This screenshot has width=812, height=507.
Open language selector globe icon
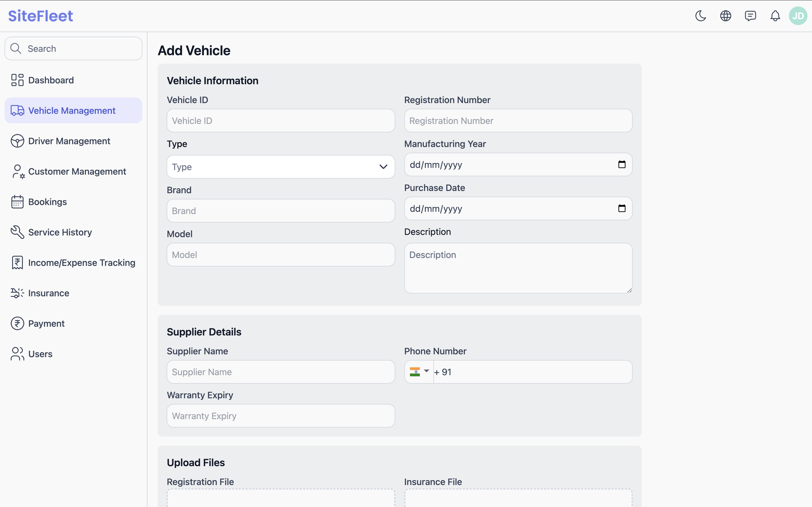click(x=725, y=16)
